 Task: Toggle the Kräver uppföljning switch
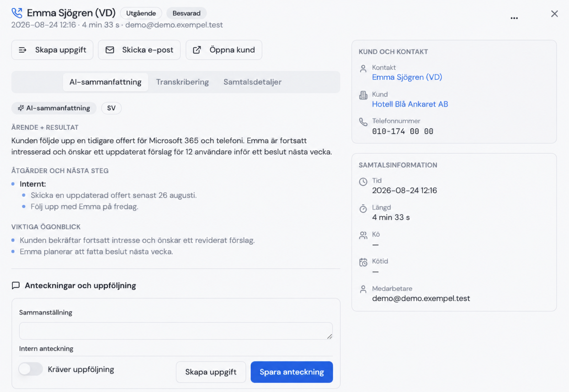[x=31, y=369]
